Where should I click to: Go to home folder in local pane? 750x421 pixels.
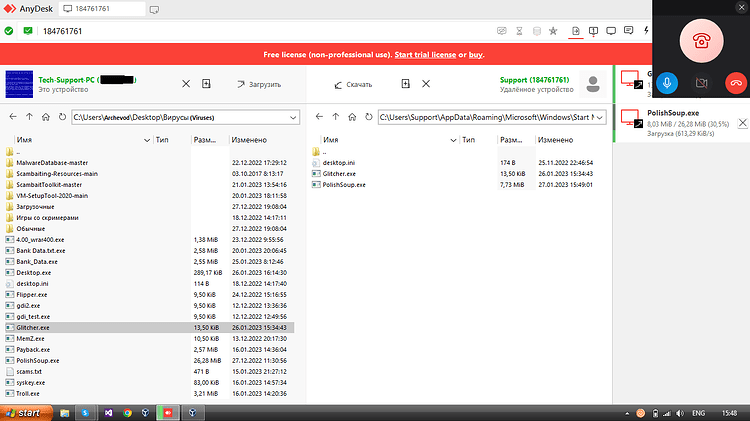point(45,117)
